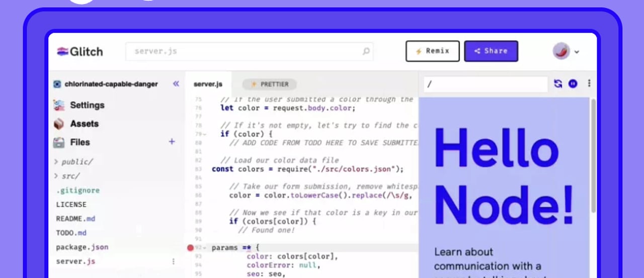Select server.js in the file list
The image size is (644, 278).
click(x=75, y=261)
